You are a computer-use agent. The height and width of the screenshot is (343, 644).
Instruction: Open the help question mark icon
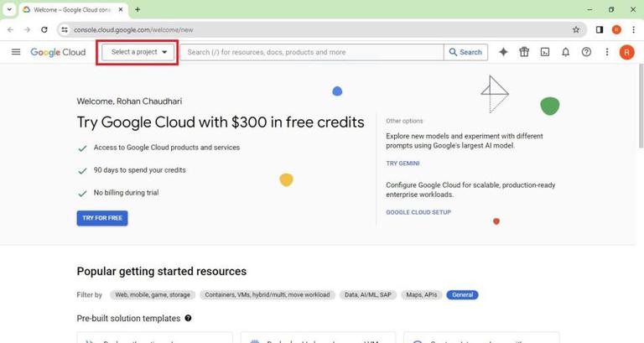pos(586,52)
